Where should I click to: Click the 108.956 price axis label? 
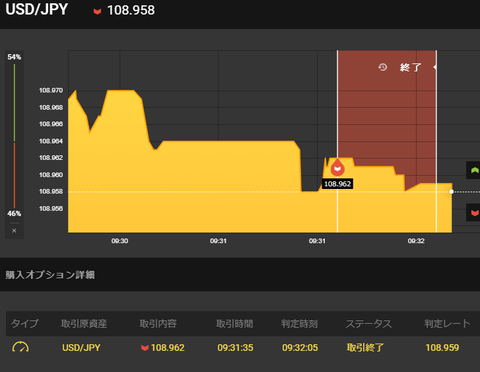click(51, 209)
